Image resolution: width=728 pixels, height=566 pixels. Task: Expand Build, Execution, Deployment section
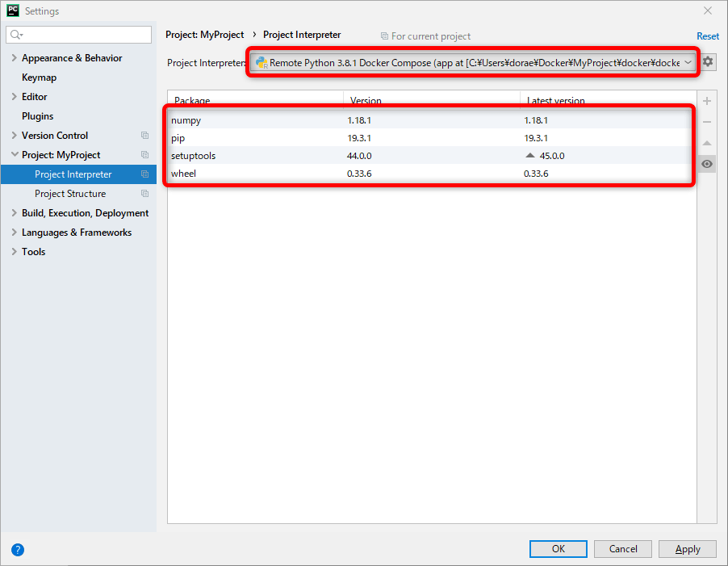click(14, 212)
